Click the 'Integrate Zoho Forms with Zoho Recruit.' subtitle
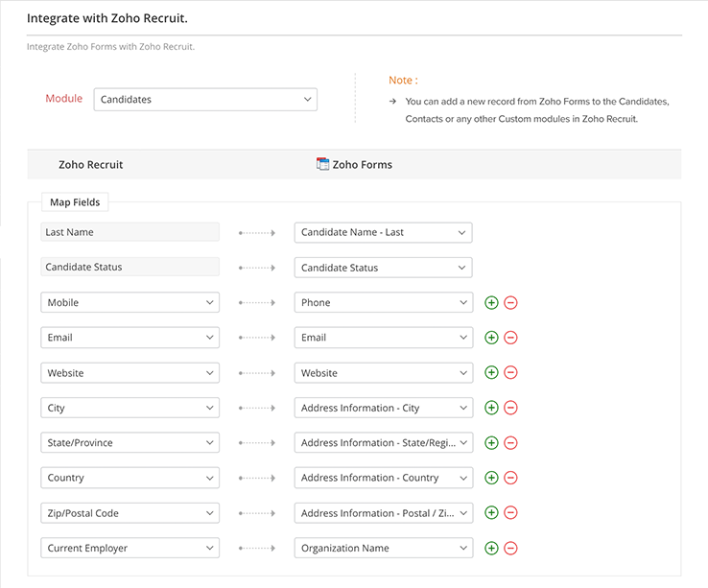 pyautogui.click(x=110, y=46)
